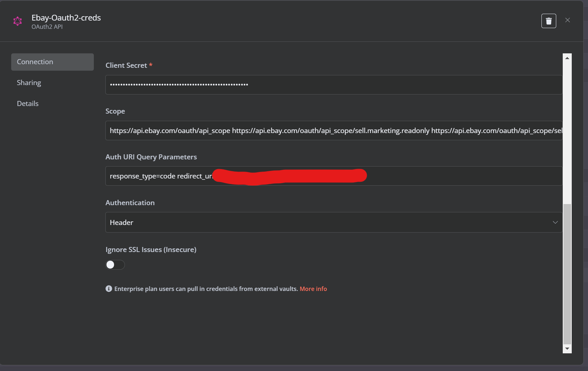Go to the Details tab
Viewport: 588px width, 371px height.
[x=28, y=103]
